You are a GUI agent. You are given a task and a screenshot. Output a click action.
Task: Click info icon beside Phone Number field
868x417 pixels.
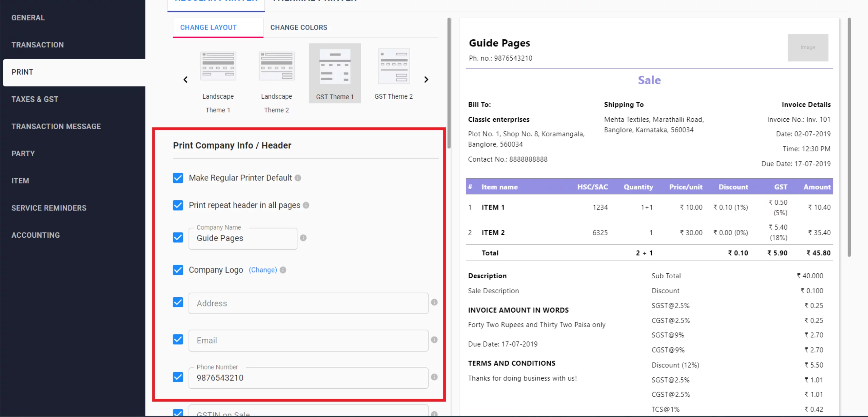tap(434, 377)
